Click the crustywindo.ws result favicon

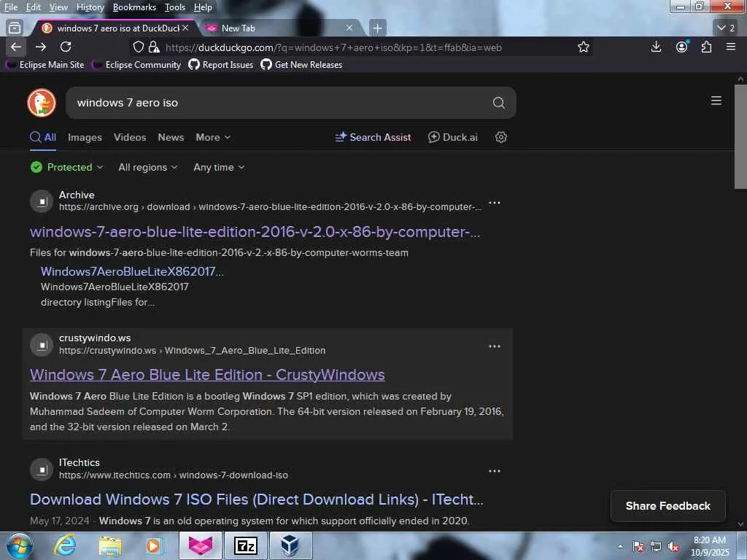click(42, 345)
